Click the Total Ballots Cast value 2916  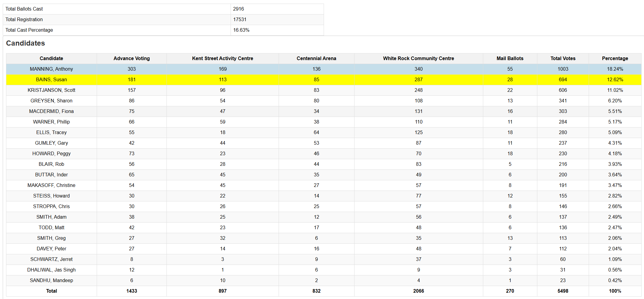tap(238, 9)
